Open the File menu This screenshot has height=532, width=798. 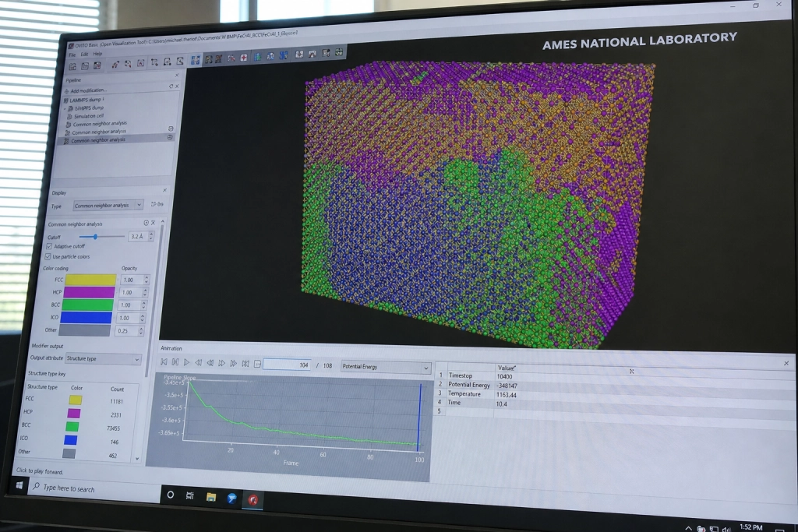(72, 55)
